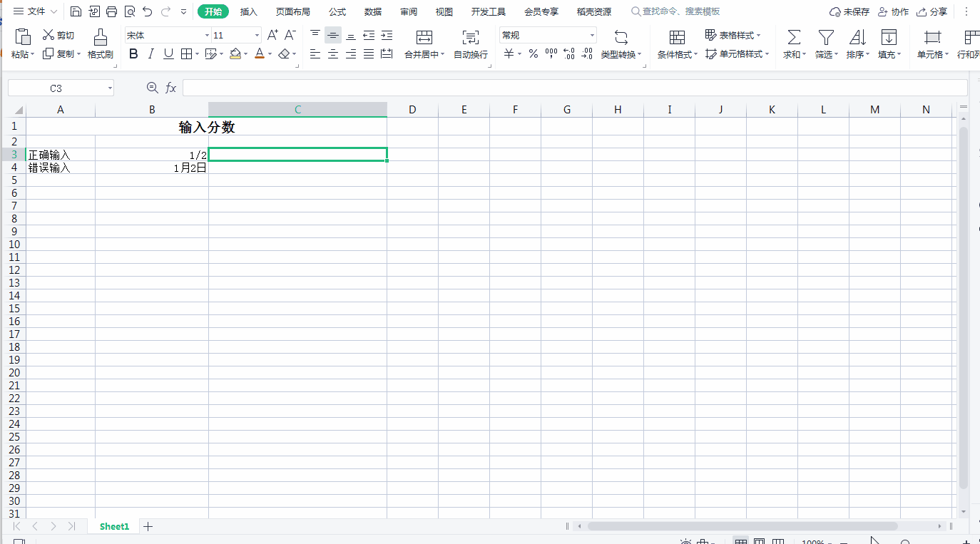Switch to Formulas (公式) tab
This screenshot has width=980, height=544.
pyautogui.click(x=337, y=11)
